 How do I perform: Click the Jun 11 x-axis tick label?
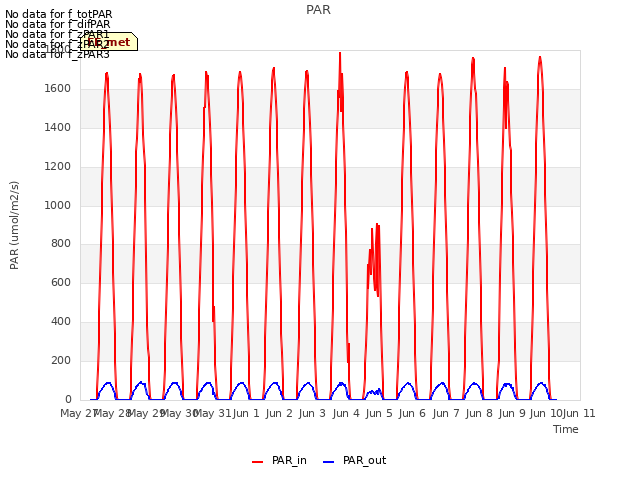click(x=579, y=413)
